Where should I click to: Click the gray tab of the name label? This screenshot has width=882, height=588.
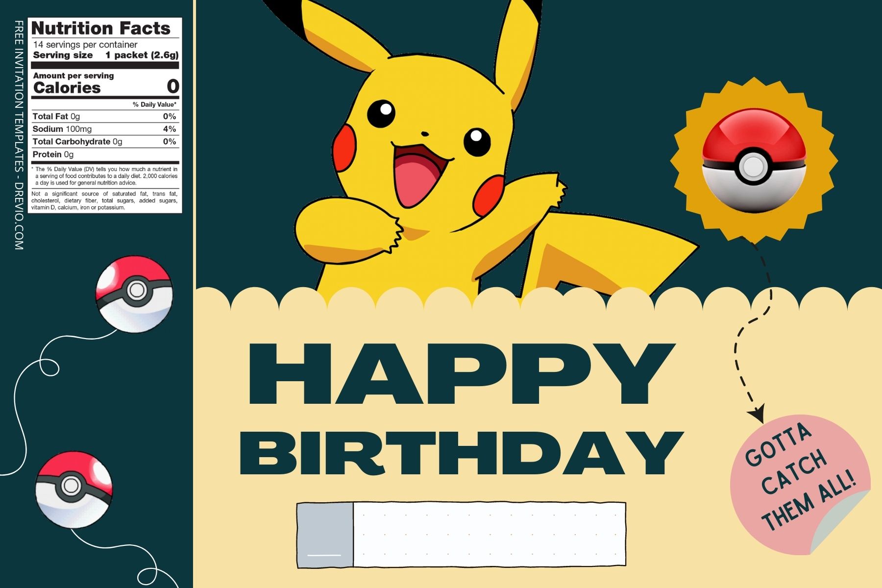click(x=325, y=535)
